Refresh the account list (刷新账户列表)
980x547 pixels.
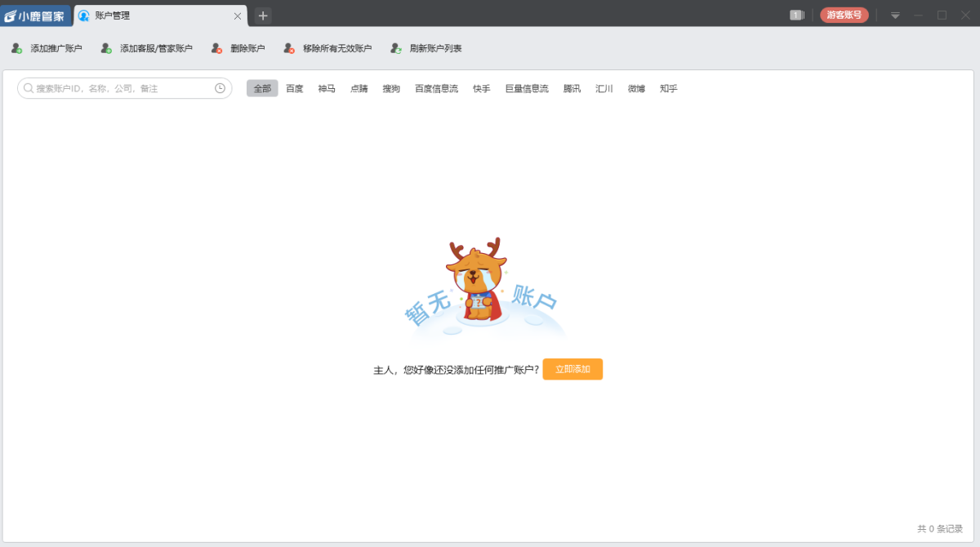(x=425, y=48)
